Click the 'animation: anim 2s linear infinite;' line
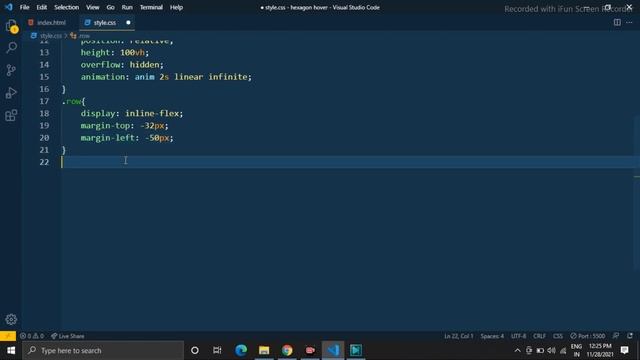The height and width of the screenshot is (360, 640). coord(166,77)
